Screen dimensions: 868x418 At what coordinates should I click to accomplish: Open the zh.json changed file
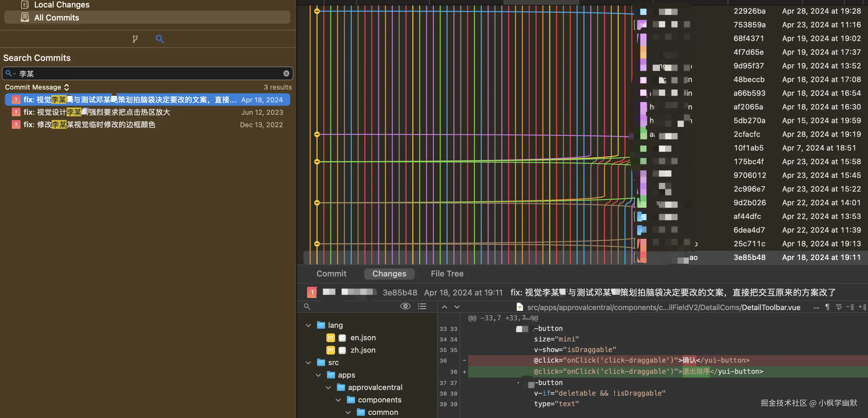tap(362, 350)
